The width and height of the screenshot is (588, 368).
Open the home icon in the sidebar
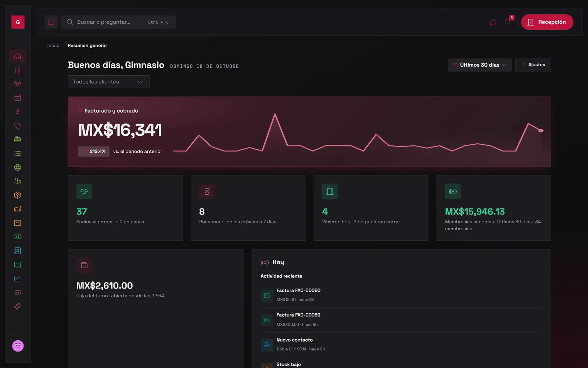[17, 56]
